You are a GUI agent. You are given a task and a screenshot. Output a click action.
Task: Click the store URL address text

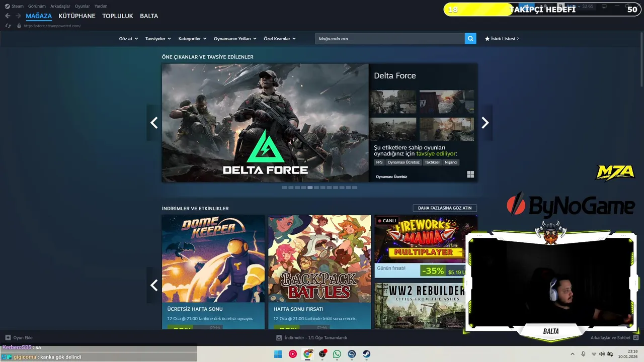[52, 26]
